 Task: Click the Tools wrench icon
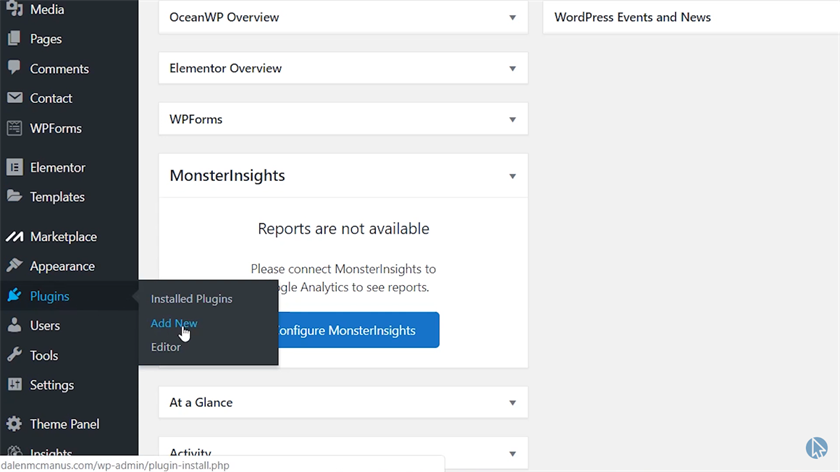(x=14, y=355)
